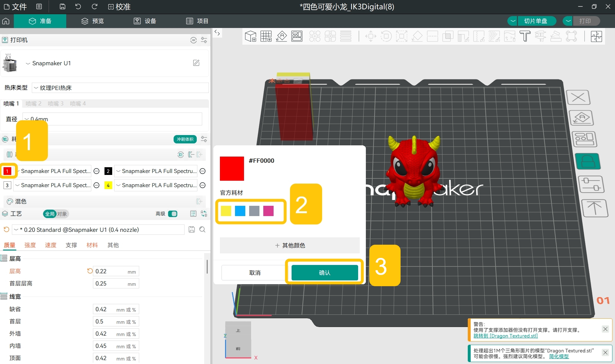Dismiss the support warning notification
This screenshot has height=364, width=615.
coord(605,329)
